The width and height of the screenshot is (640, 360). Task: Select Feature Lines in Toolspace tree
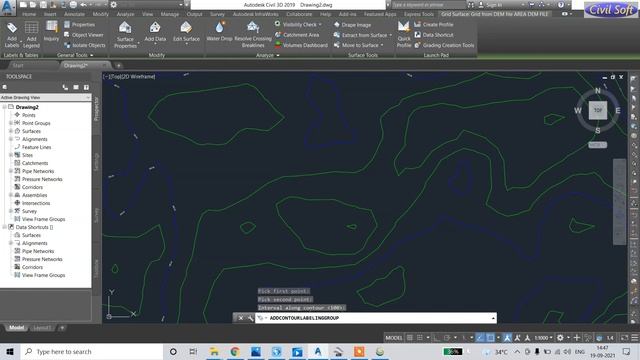[x=36, y=147]
